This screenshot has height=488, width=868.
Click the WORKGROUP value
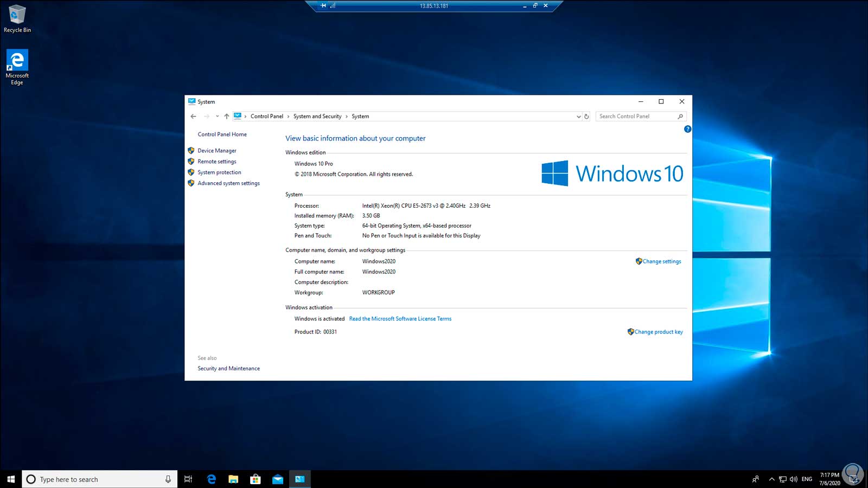point(378,293)
